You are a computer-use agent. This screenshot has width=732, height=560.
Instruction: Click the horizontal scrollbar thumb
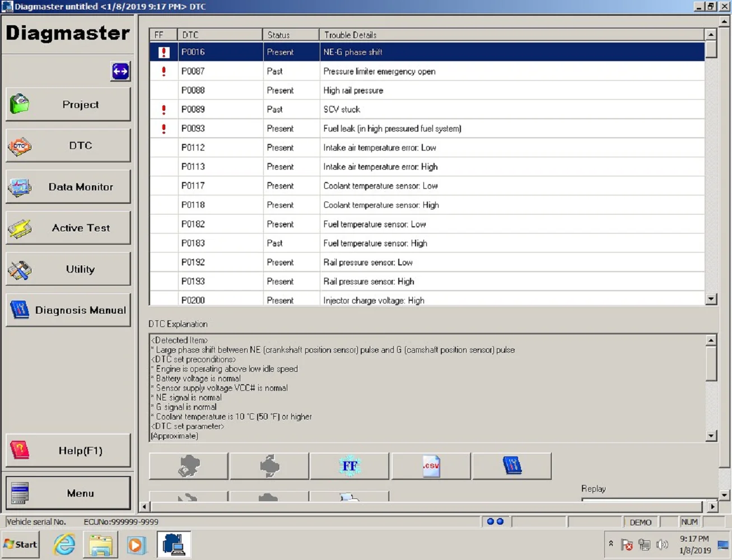pyautogui.click(x=427, y=507)
